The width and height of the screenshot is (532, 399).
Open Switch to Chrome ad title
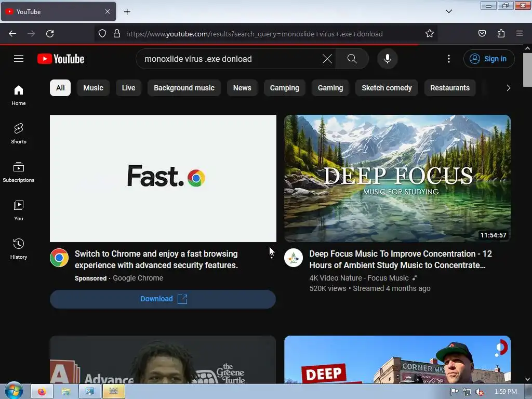coord(156,260)
